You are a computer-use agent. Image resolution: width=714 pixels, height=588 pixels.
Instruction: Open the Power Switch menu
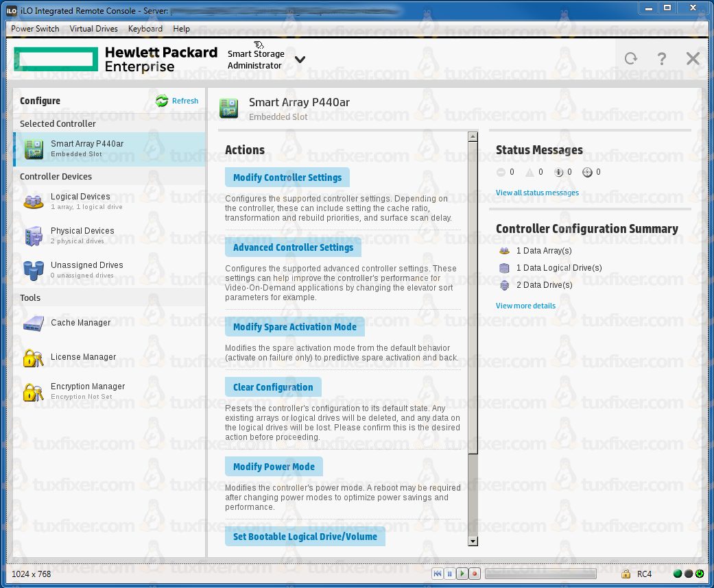35,29
